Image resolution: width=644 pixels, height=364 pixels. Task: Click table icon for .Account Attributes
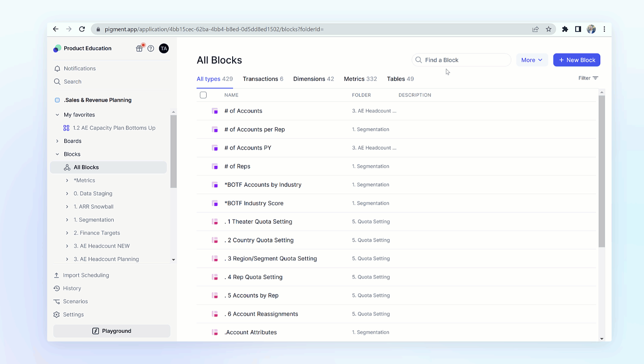pyautogui.click(x=215, y=332)
